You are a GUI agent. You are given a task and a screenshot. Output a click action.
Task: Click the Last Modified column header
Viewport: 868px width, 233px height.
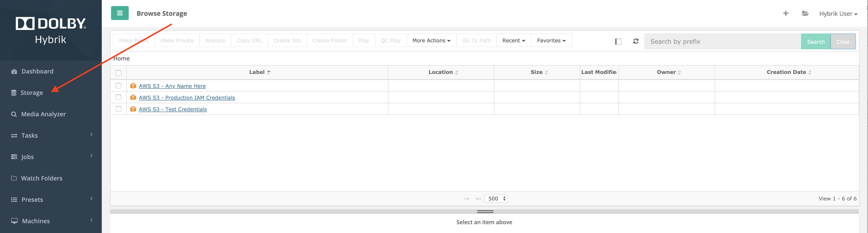click(x=599, y=72)
